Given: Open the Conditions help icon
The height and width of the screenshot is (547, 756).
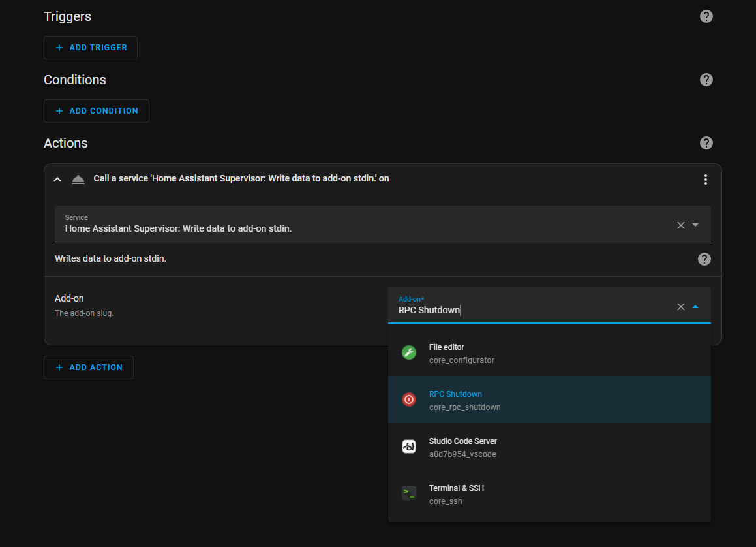Looking at the screenshot, I should 706,80.
